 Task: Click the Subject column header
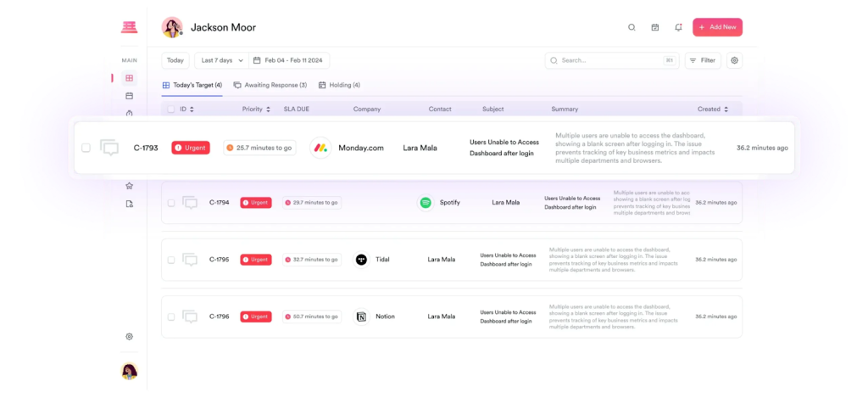493,109
